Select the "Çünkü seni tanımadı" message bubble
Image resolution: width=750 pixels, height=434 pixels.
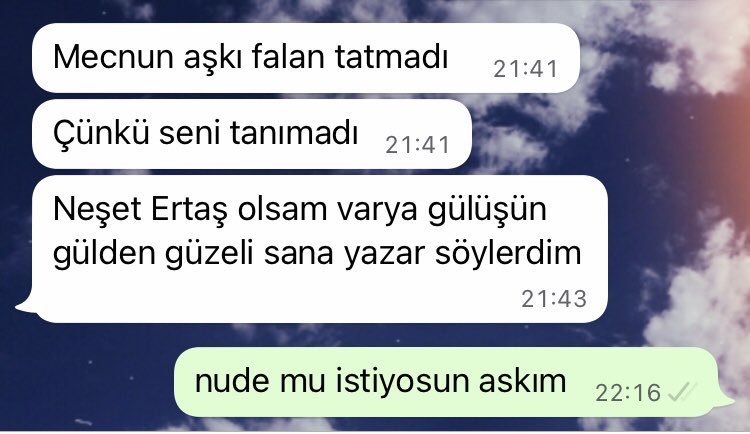[x=252, y=134]
